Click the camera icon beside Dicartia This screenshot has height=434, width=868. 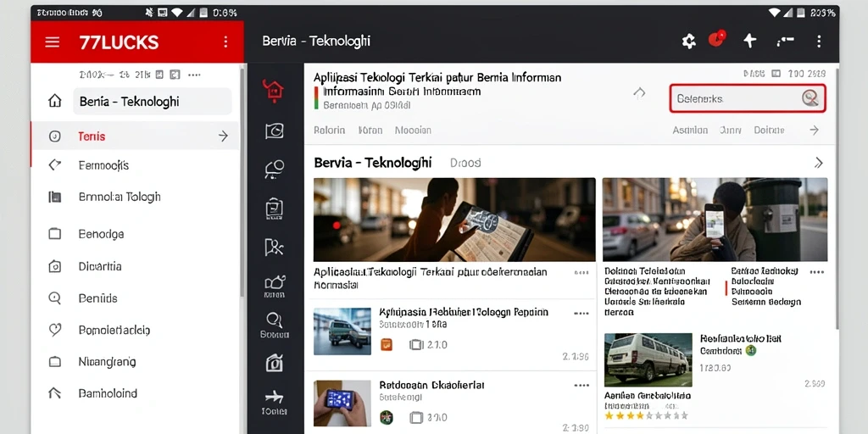[x=55, y=266]
